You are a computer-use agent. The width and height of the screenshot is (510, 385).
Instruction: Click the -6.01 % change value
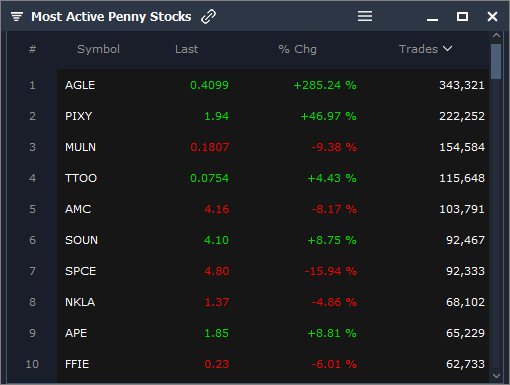(334, 364)
